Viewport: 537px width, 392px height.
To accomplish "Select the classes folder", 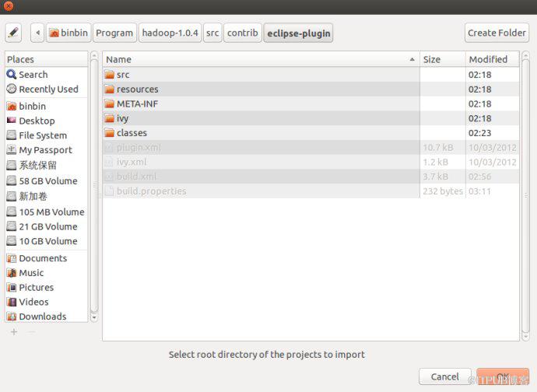I will coord(311,133).
